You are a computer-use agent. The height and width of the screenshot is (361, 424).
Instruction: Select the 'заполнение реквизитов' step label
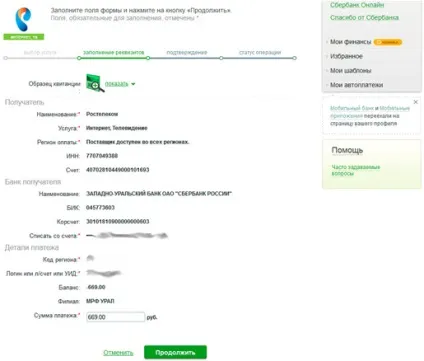point(113,52)
